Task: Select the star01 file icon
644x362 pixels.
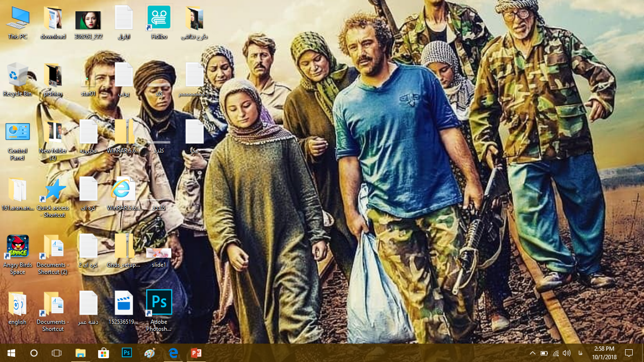Action: [x=88, y=79]
